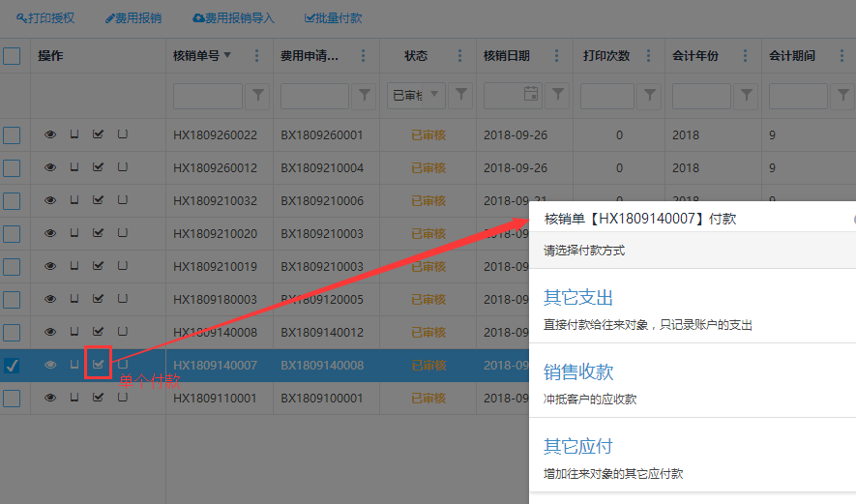
Task: Select 其它支出 payment method
Action: coord(578,298)
